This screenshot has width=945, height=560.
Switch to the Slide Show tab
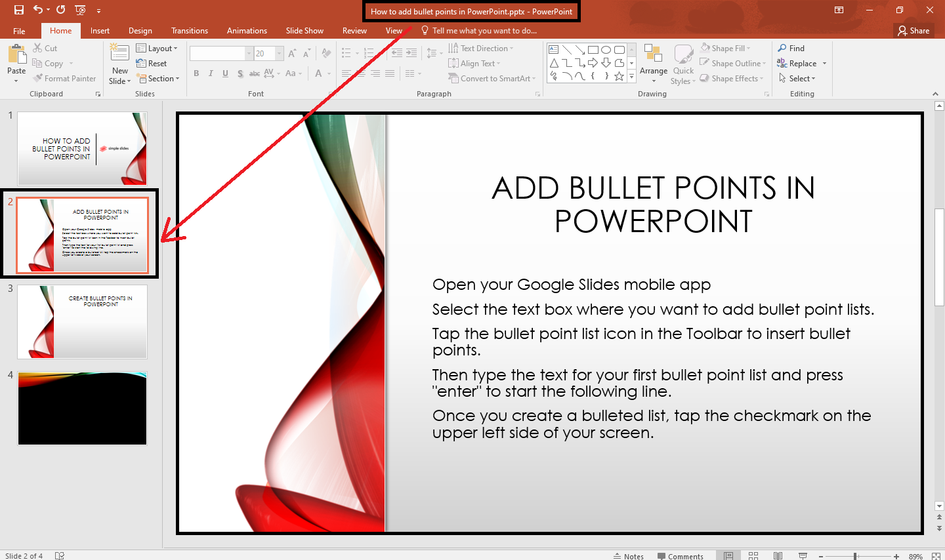click(x=304, y=31)
